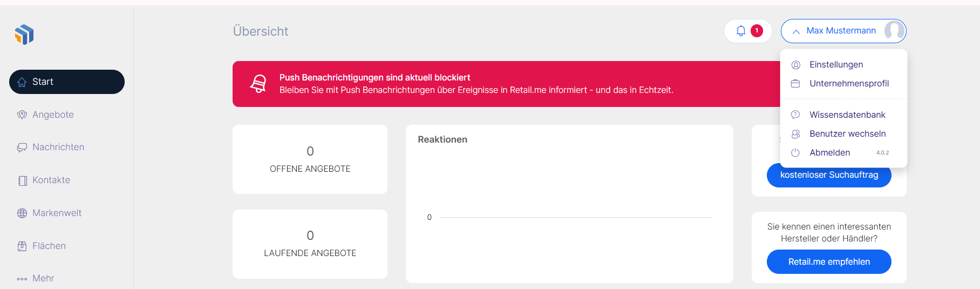Screen dimensions: 980x289
Task: Open the Nachrichten speech-bubble icon
Action: click(x=22, y=147)
